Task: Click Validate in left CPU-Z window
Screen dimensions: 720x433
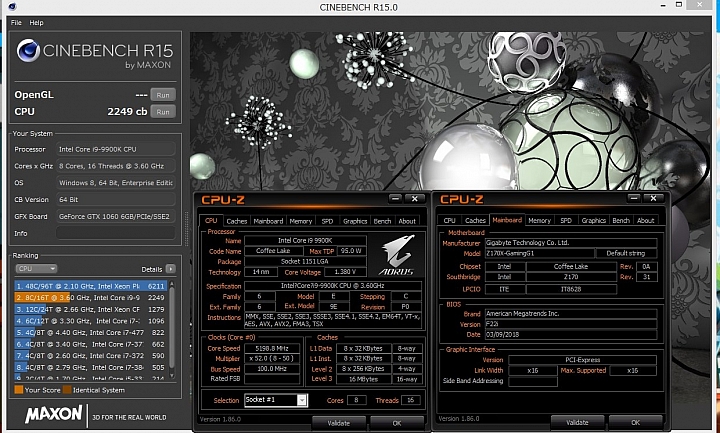Action: (x=339, y=423)
